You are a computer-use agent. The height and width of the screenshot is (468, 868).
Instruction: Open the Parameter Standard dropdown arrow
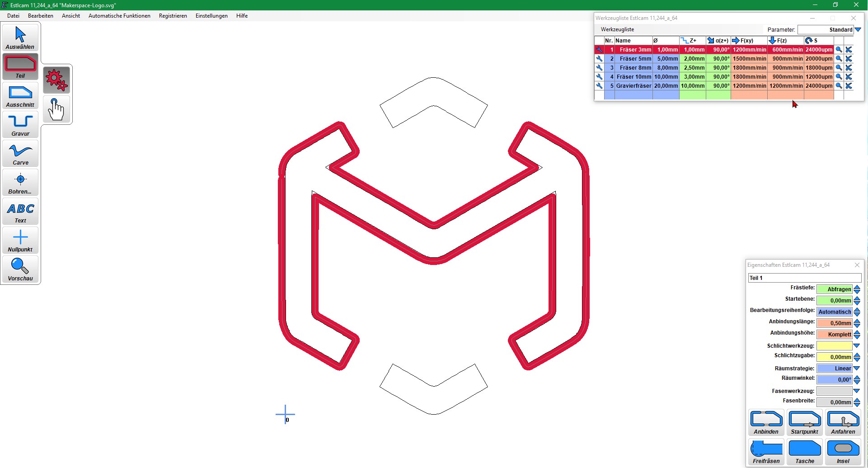(858, 30)
